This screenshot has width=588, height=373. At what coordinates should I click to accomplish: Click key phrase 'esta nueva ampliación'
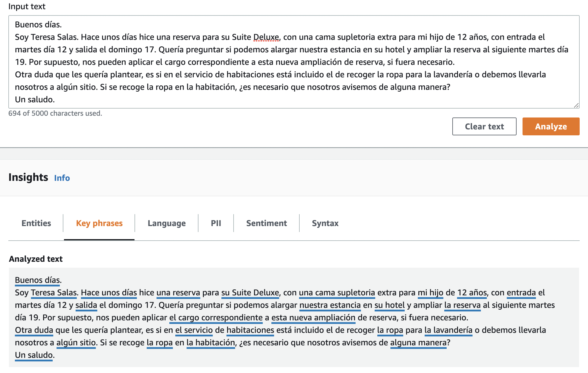tap(313, 318)
